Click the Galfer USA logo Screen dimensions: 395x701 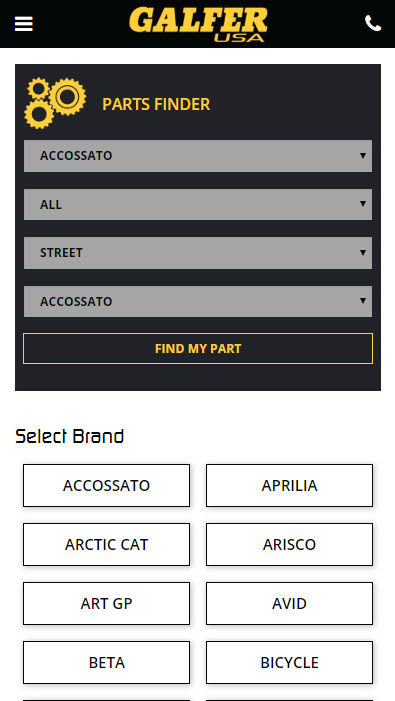198,24
